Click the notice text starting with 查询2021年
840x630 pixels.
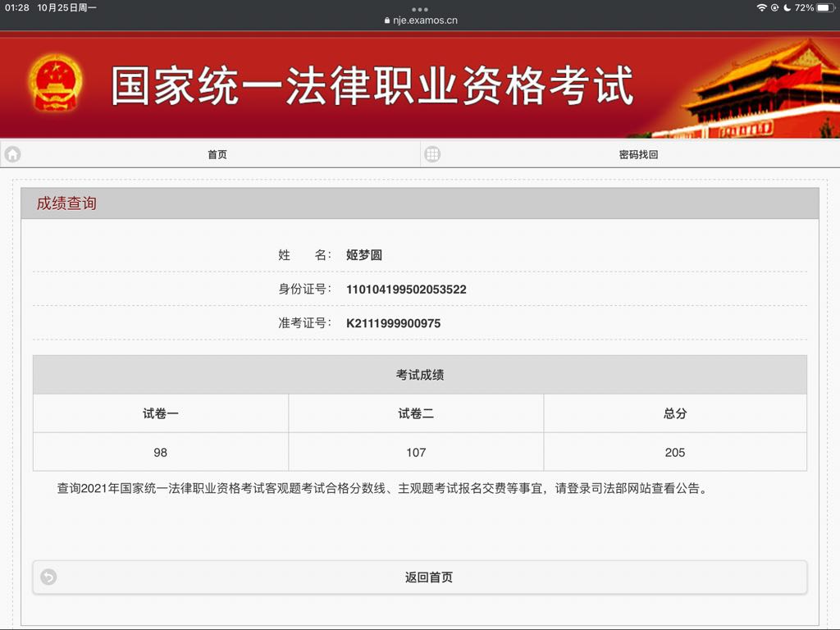383,488
